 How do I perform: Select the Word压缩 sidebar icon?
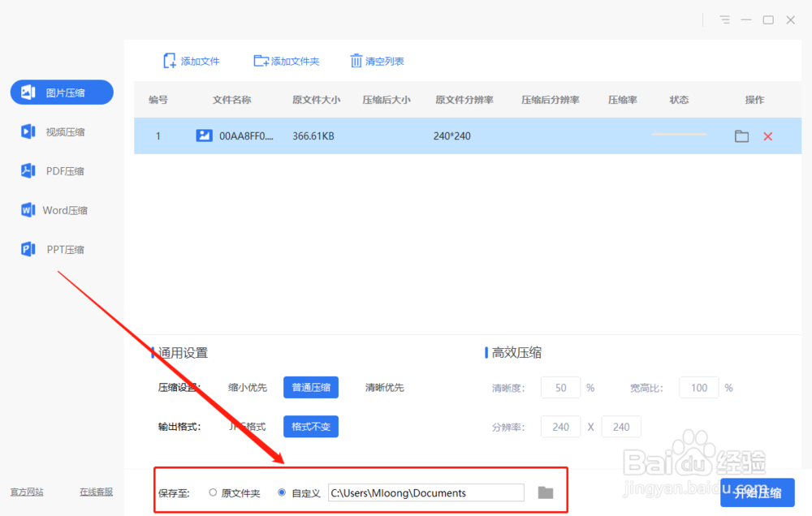pos(27,209)
